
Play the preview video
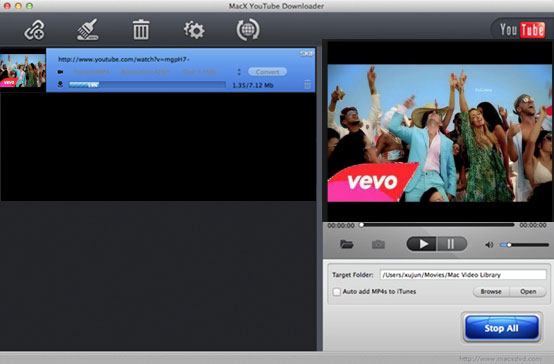click(x=422, y=244)
